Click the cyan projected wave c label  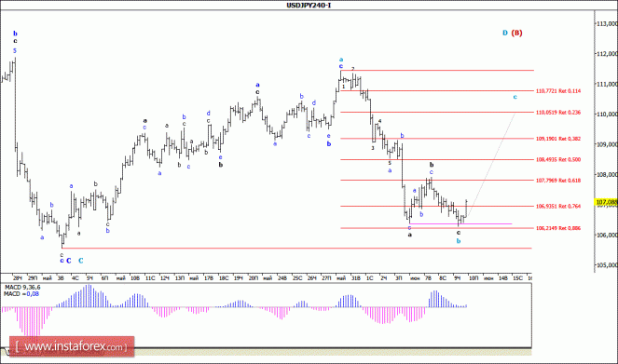[515, 97]
